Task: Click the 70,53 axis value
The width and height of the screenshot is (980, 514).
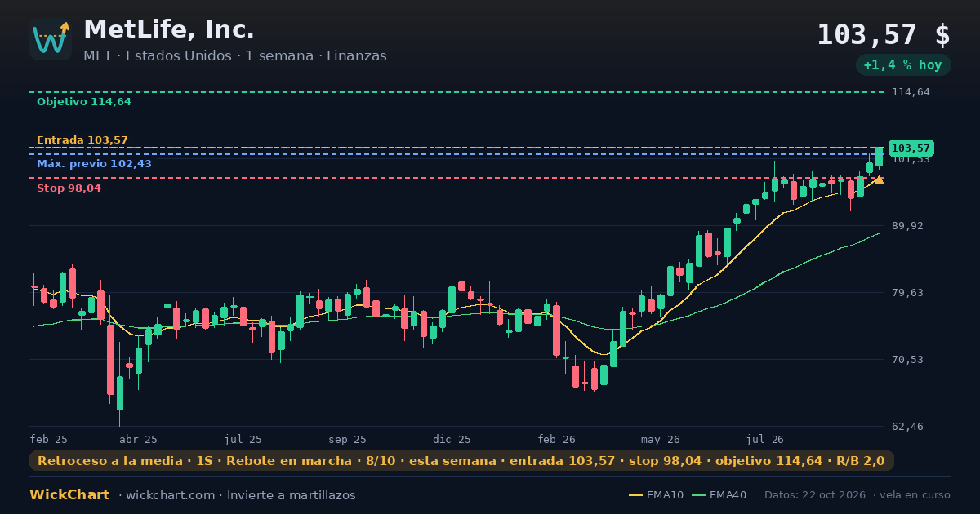Action: coord(908,360)
